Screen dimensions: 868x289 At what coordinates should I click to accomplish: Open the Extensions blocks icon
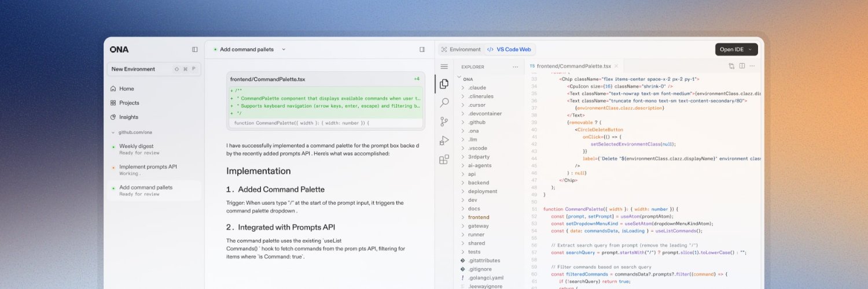pos(444,160)
